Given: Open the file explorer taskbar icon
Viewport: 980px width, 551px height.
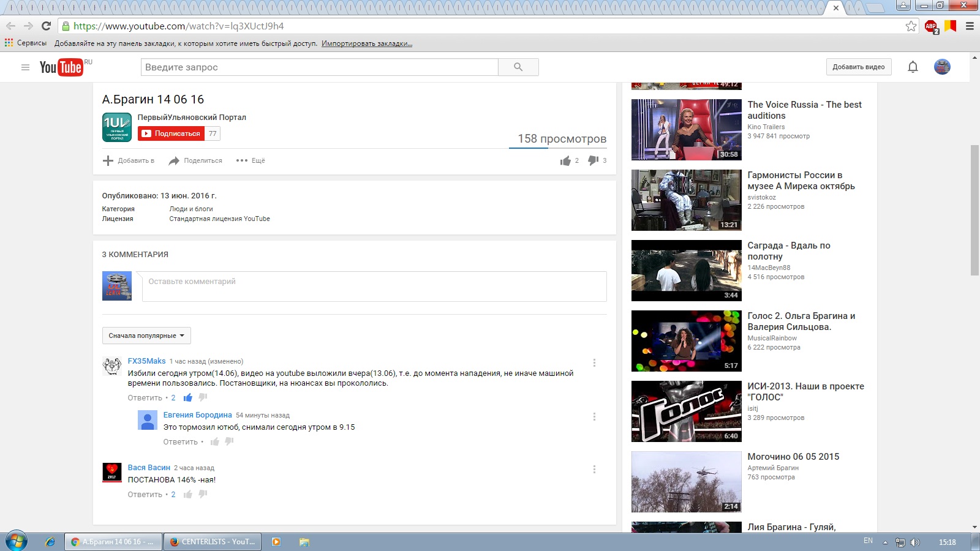Looking at the screenshot, I should coord(304,542).
